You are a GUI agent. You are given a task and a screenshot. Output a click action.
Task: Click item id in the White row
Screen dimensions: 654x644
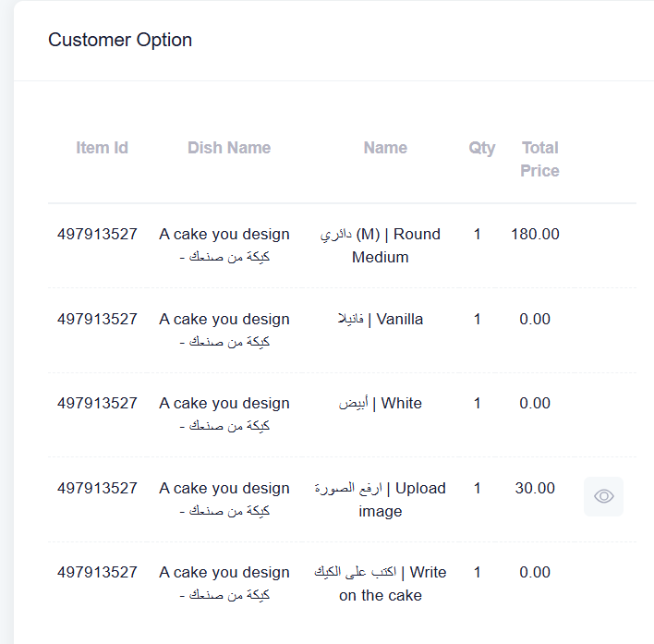(97, 404)
